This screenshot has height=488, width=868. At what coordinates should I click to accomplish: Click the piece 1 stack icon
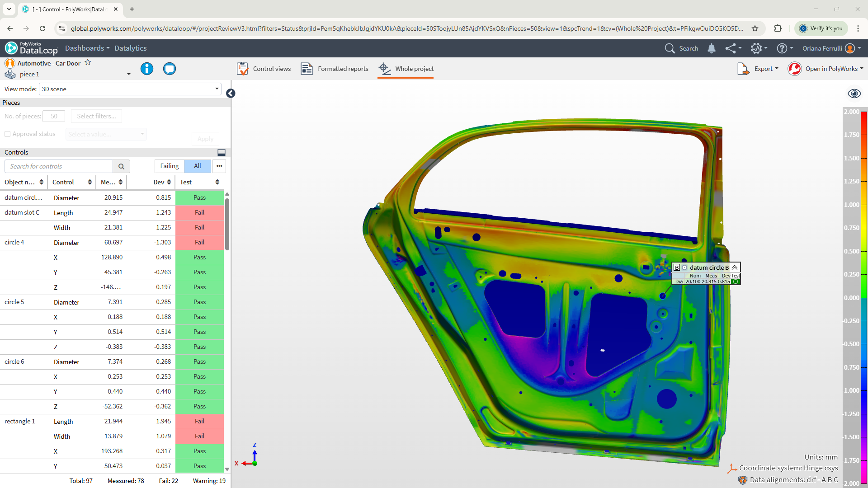10,74
